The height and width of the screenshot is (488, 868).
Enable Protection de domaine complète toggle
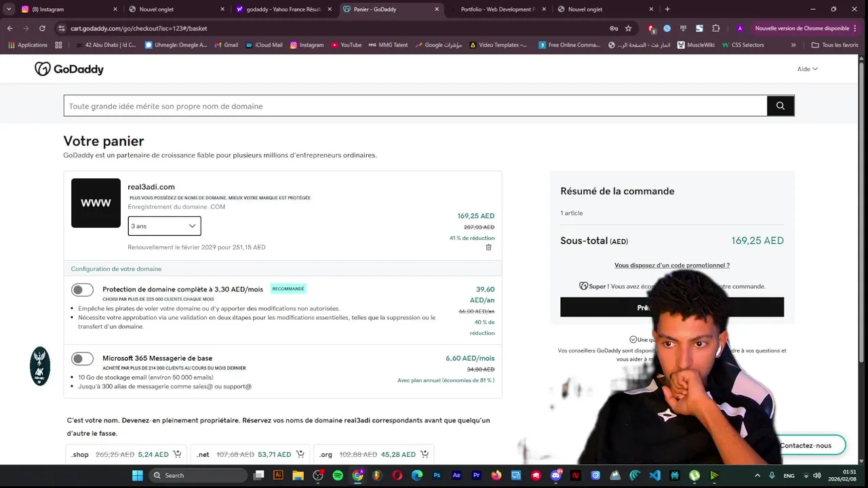pyautogui.click(x=82, y=290)
